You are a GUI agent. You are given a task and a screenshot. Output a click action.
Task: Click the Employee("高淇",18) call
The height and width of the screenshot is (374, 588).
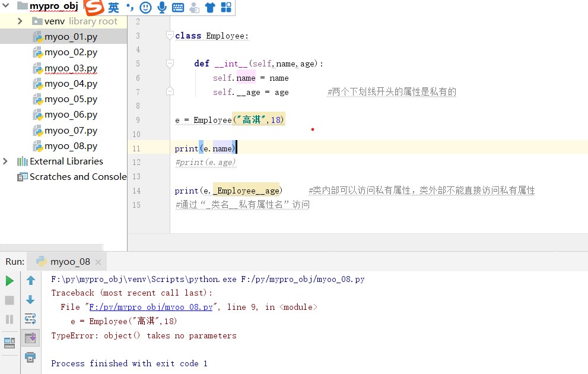coord(239,120)
